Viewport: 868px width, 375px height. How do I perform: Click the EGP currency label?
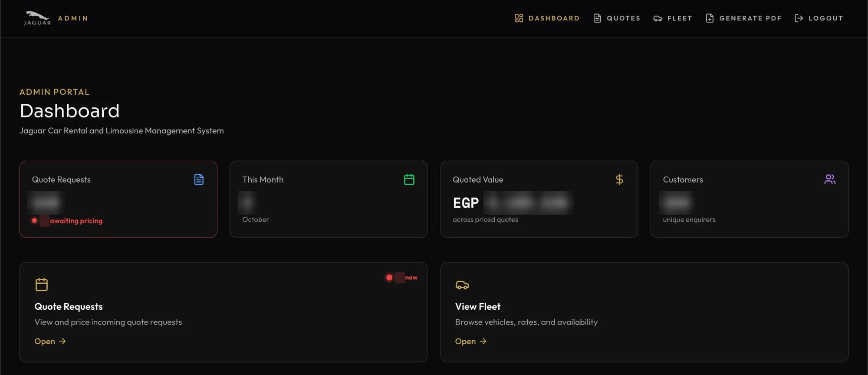point(466,203)
